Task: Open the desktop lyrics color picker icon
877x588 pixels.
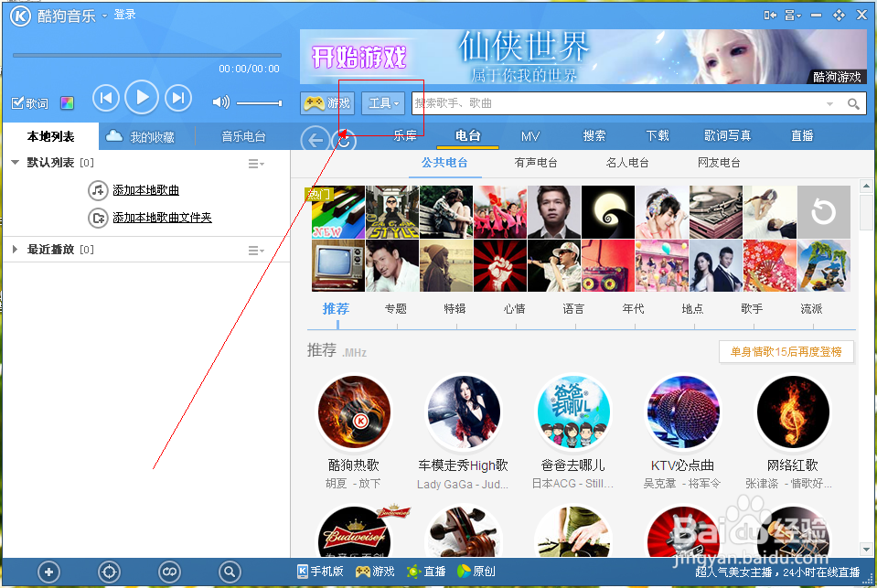Action: [66, 102]
